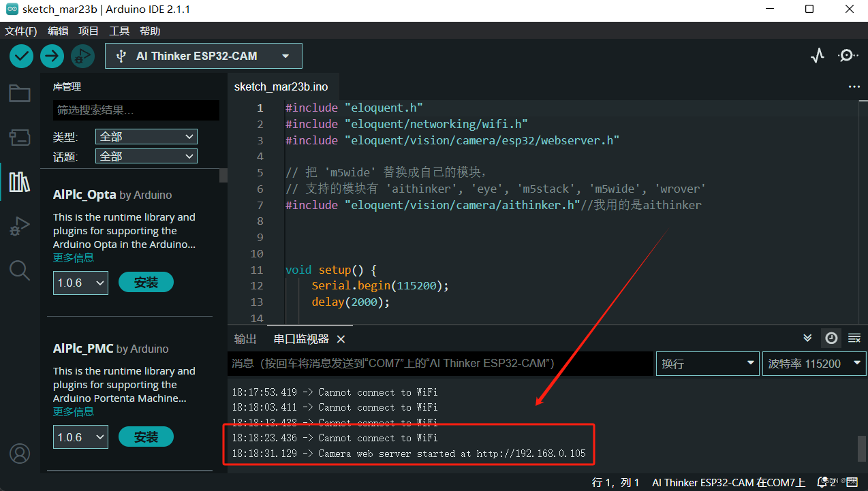
Task: Clear the serial monitor output
Action: [x=854, y=338]
